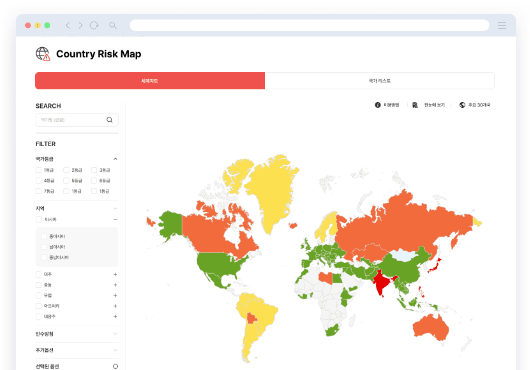This screenshot has height=370, width=530.
Task: Tick the 아시아 region checkbox
Action: point(39,220)
